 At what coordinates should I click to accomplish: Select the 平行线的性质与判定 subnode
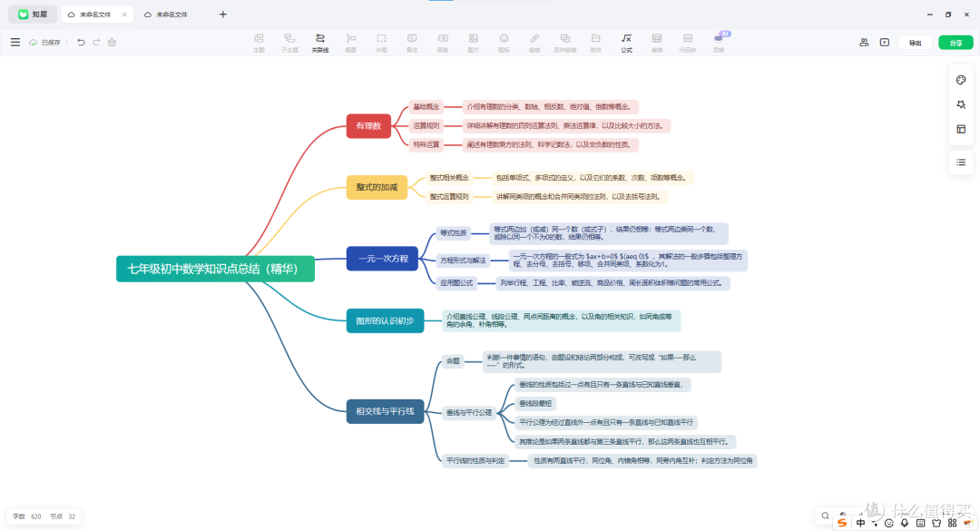475,461
